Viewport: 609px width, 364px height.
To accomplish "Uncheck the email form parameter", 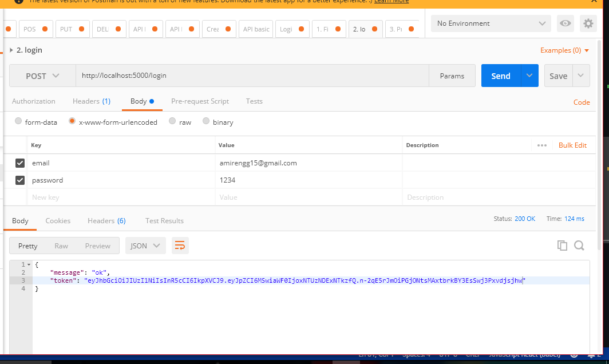I will [x=19, y=163].
